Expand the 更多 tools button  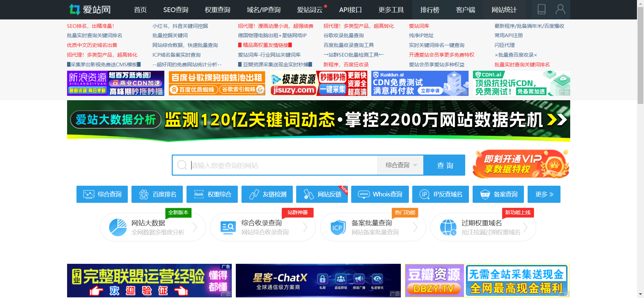coord(544,194)
